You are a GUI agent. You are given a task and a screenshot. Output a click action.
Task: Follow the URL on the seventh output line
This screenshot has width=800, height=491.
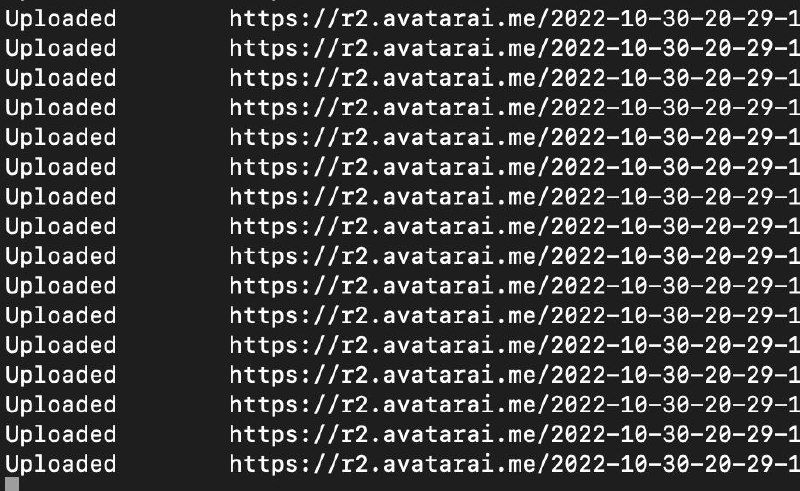click(x=515, y=197)
